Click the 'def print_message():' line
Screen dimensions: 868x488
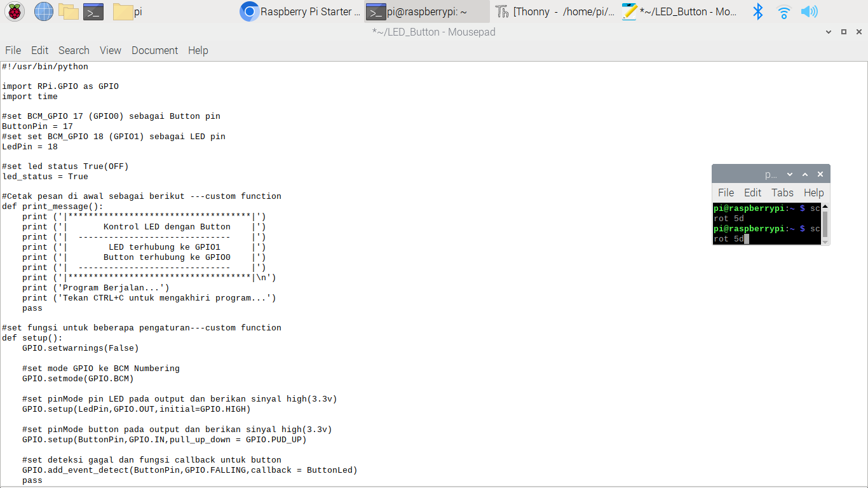point(53,207)
